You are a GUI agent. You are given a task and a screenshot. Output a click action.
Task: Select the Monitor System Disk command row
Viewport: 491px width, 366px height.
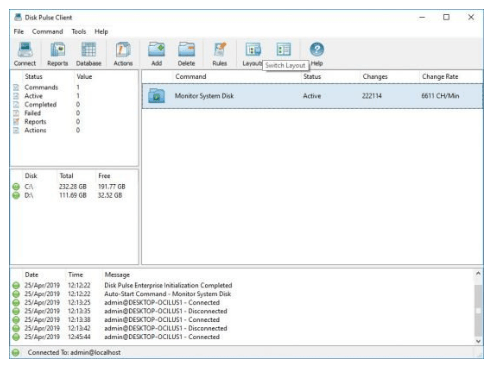pyautogui.click(x=312, y=96)
